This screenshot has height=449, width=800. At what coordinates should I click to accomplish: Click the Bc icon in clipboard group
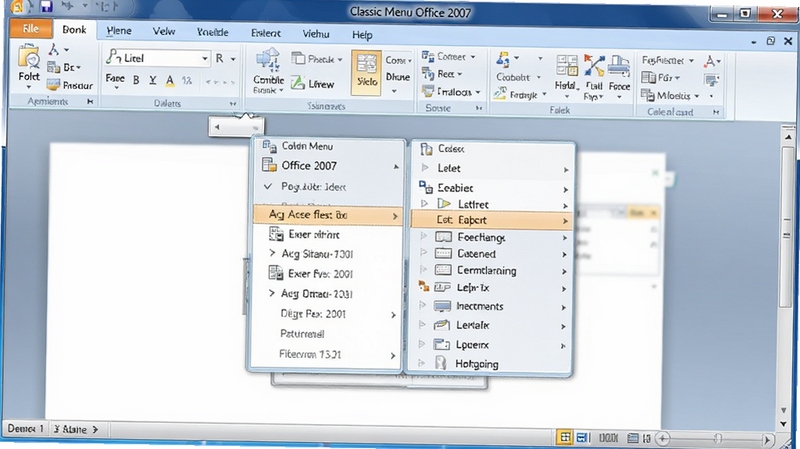click(x=64, y=67)
